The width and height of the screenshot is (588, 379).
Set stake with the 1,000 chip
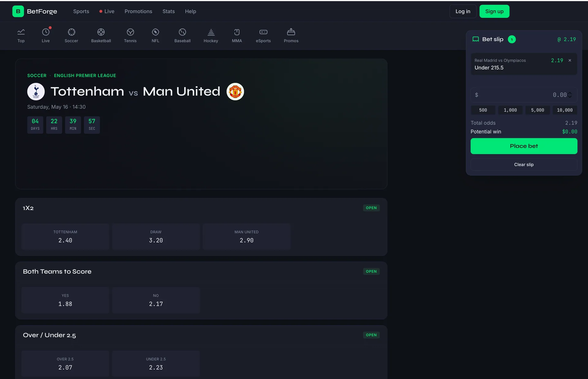pos(510,110)
